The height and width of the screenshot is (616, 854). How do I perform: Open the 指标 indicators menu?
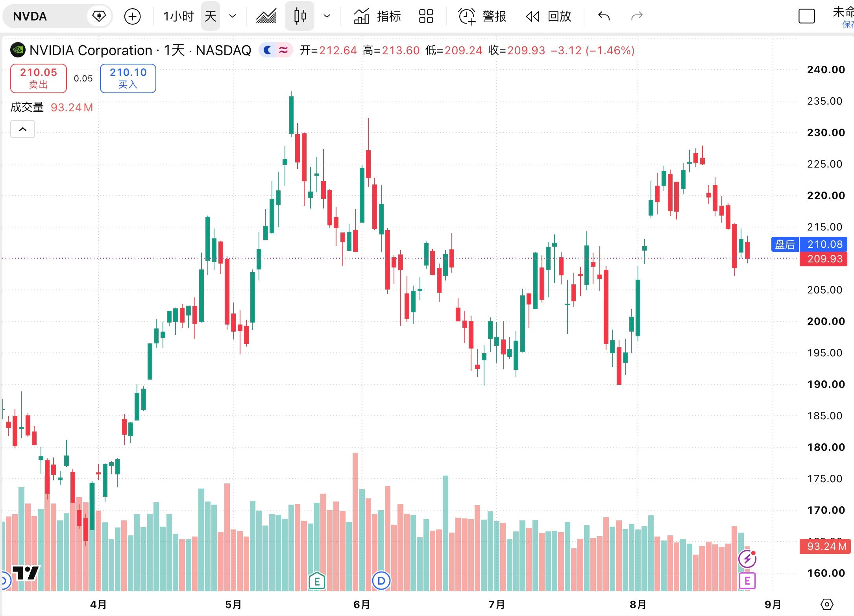pyautogui.click(x=377, y=17)
